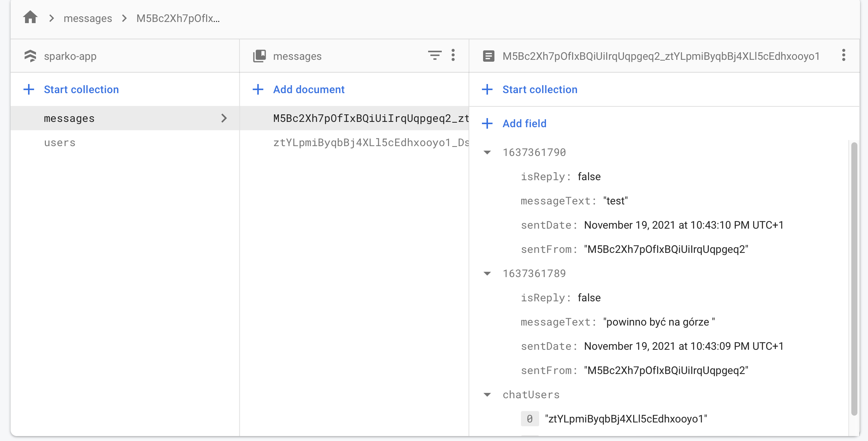Open messages collection three-dot menu
This screenshot has width=868, height=441.
pos(453,56)
